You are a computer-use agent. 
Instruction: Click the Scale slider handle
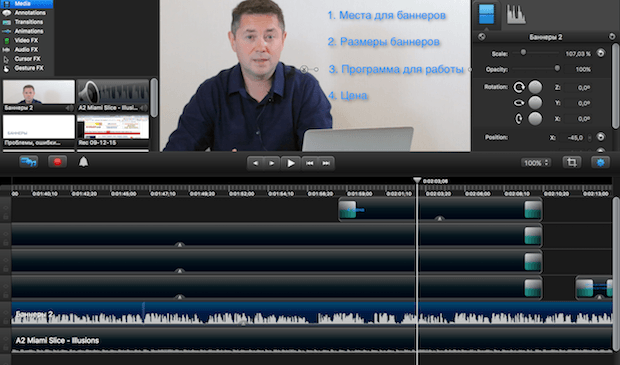(x=523, y=52)
